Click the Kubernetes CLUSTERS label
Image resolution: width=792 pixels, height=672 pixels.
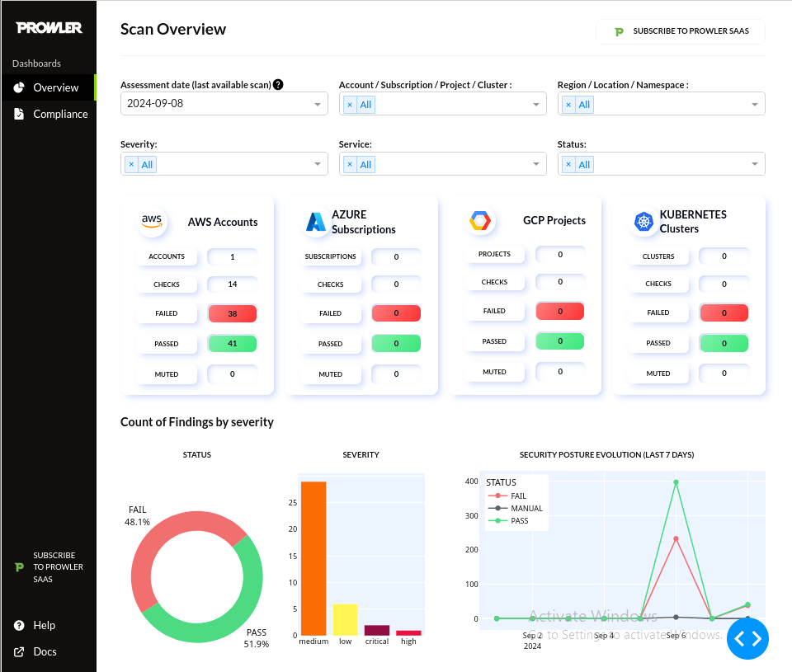(658, 256)
